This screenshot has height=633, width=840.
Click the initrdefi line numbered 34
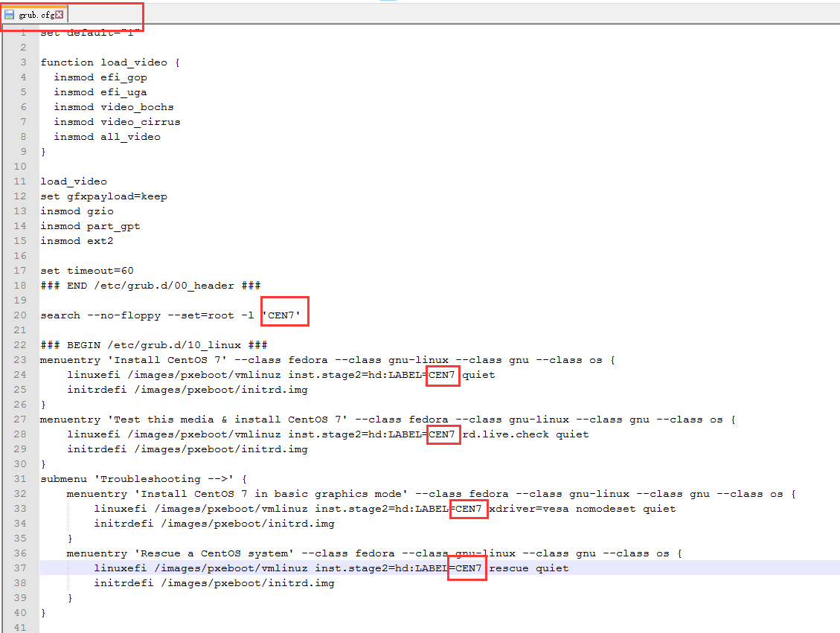click(x=214, y=524)
